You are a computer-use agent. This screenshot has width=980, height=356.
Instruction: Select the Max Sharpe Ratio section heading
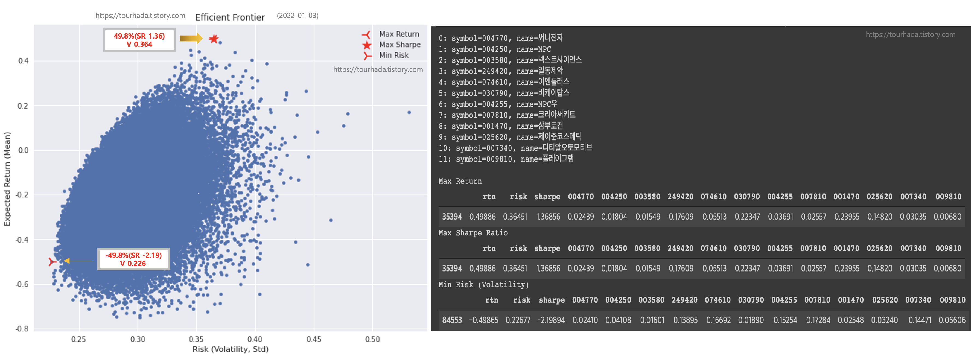point(473,233)
